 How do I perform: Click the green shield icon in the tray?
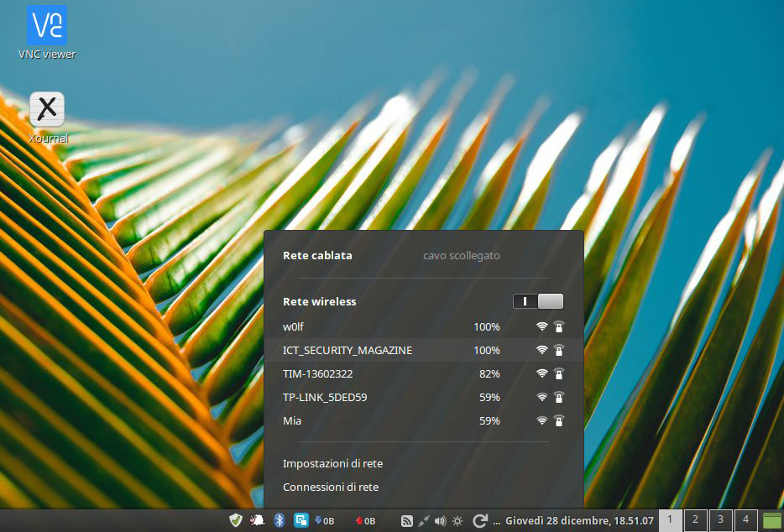pyautogui.click(x=236, y=520)
